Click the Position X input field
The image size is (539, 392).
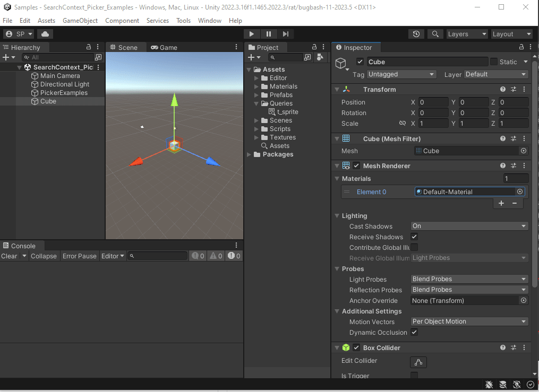click(433, 102)
